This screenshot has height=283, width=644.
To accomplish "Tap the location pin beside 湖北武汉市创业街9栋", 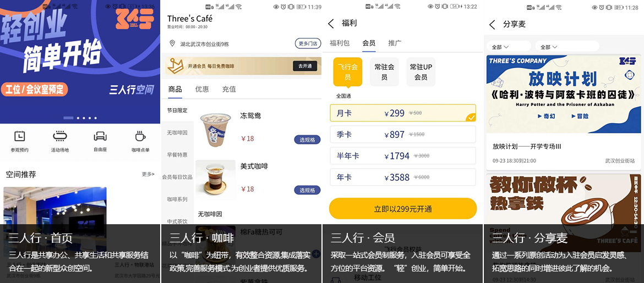I will point(172,43).
